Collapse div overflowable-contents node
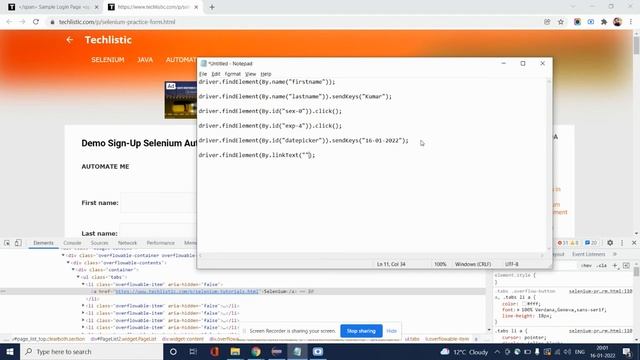This screenshot has height=360, width=640. tap(69, 262)
